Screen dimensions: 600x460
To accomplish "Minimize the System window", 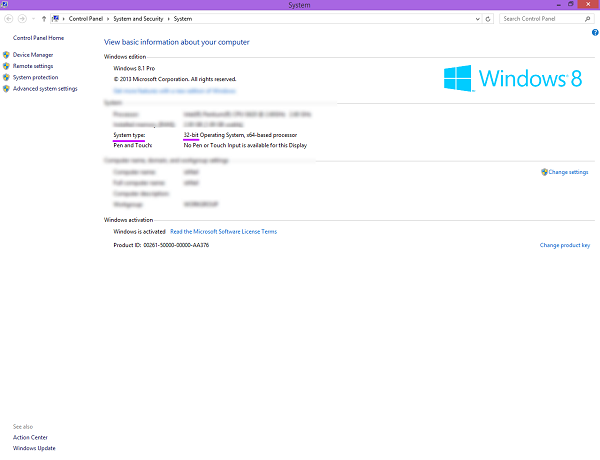I will pos(559,5).
